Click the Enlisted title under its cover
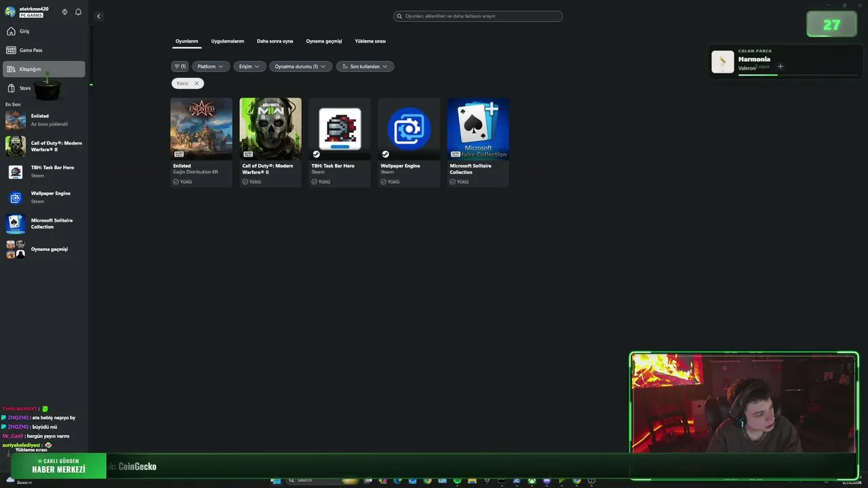Image resolution: width=868 pixels, height=488 pixels. [182, 166]
